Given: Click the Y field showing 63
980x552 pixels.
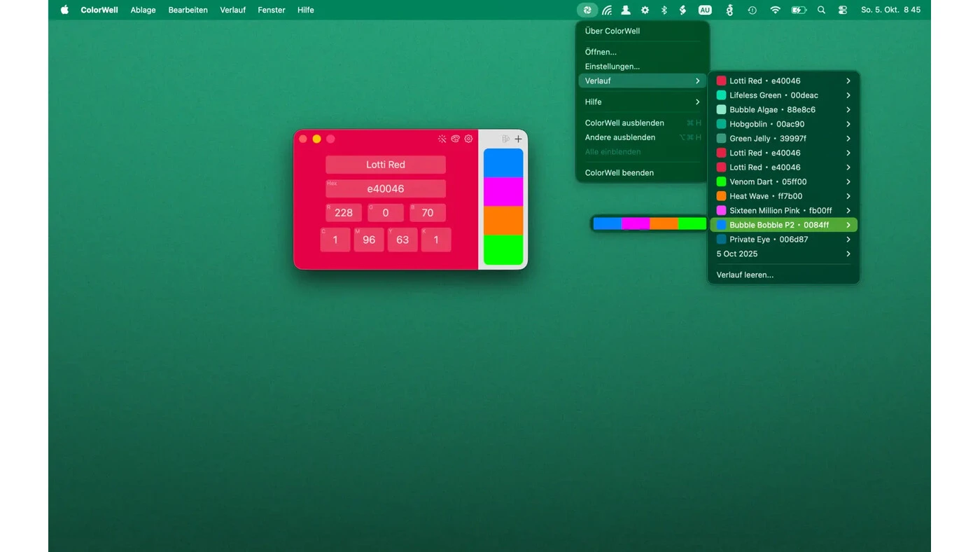Looking at the screenshot, I should pyautogui.click(x=402, y=240).
